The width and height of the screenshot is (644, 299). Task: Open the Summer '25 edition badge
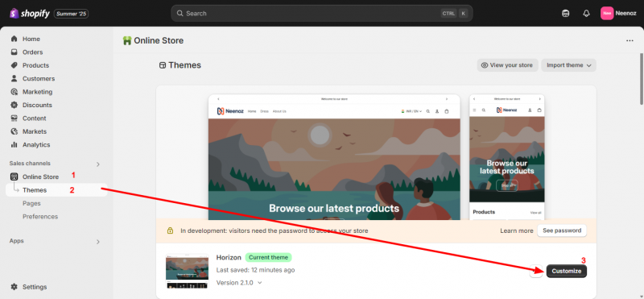tap(71, 14)
